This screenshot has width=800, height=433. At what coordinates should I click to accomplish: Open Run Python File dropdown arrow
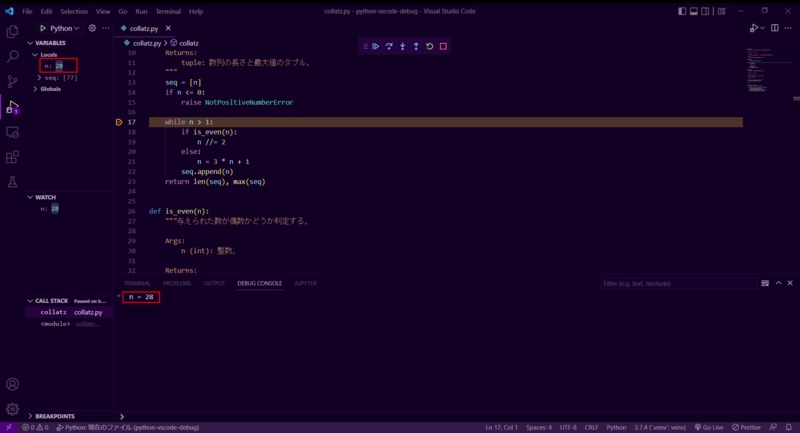[762, 29]
